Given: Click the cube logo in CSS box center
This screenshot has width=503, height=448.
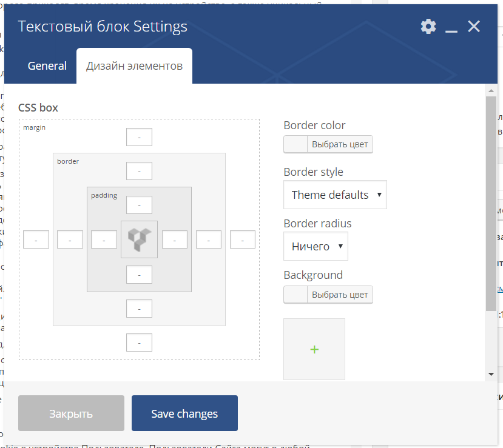Looking at the screenshot, I should pyautogui.click(x=139, y=239).
